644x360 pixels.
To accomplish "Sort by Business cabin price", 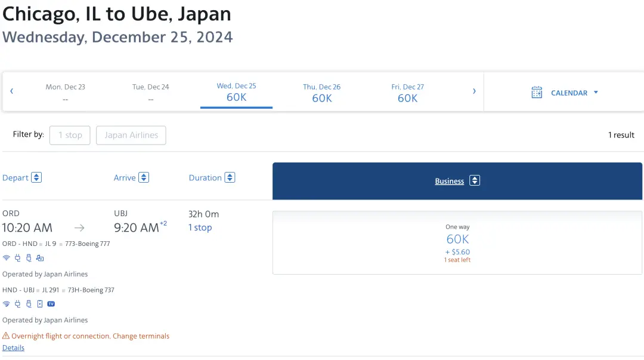I will click(475, 181).
